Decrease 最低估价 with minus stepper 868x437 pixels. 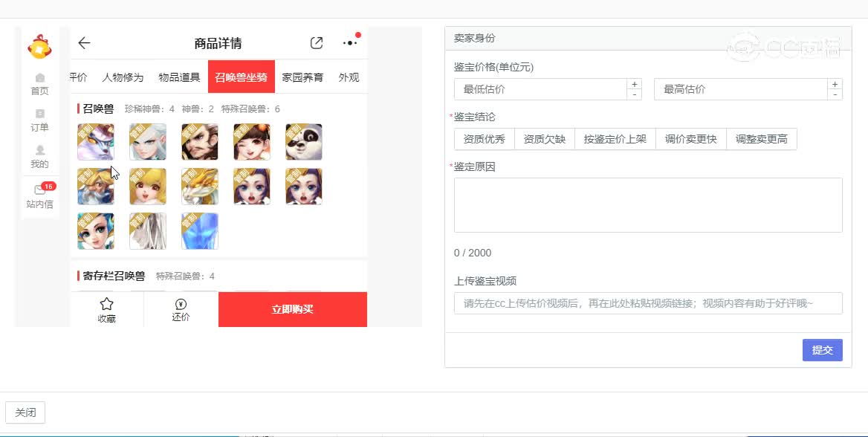[x=635, y=94]
